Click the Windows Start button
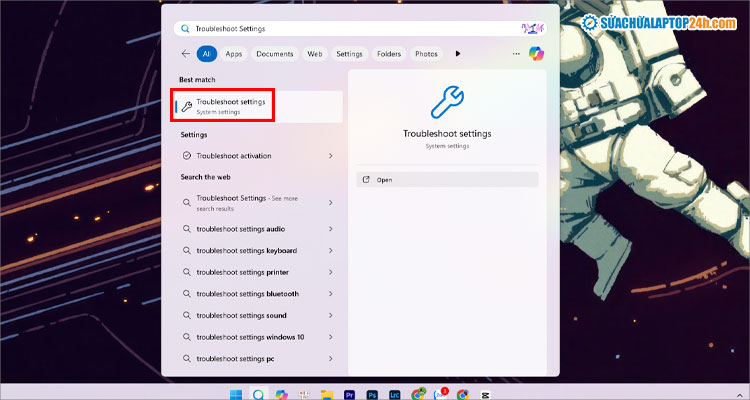 235,392
